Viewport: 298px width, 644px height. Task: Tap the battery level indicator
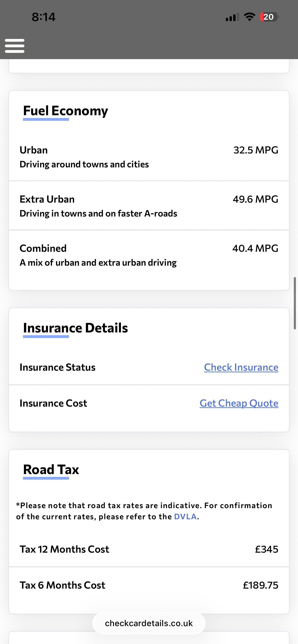click(269, 17)
